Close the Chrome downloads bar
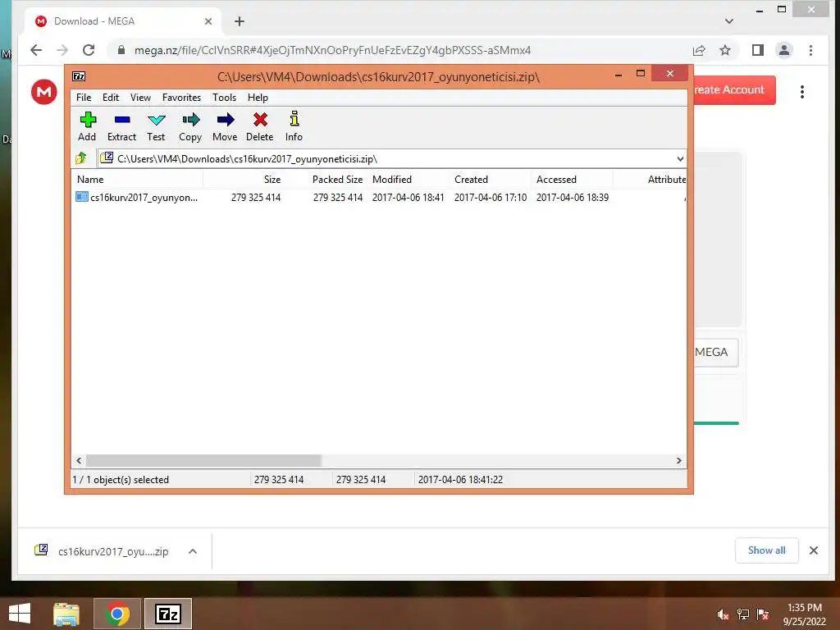 click(813, 550)
